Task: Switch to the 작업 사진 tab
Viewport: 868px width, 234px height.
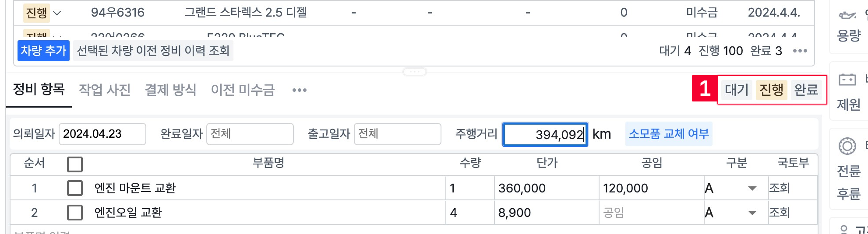Action: (x=105, y=90)
